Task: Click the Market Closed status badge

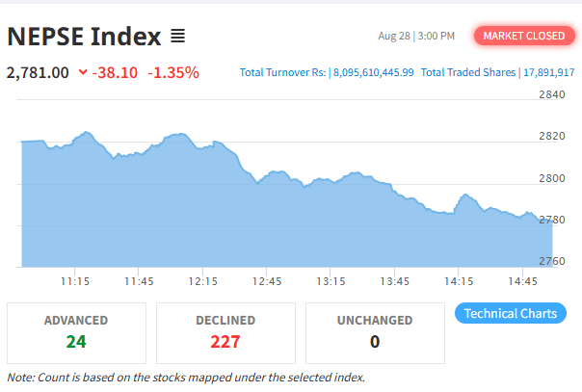Action: tap(523, 37)
